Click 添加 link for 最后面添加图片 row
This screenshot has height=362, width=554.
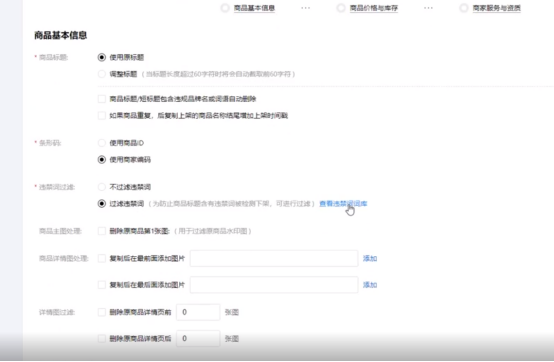370,285
